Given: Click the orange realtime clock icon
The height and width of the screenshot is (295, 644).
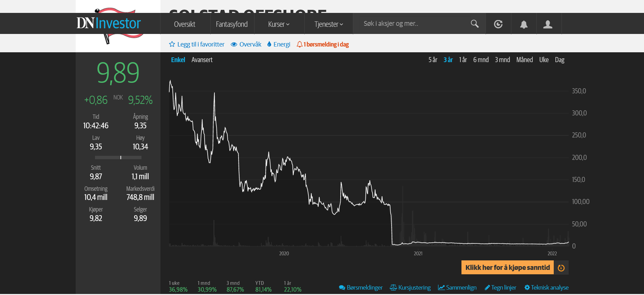Looking at the screenshot, I should 561,268.
